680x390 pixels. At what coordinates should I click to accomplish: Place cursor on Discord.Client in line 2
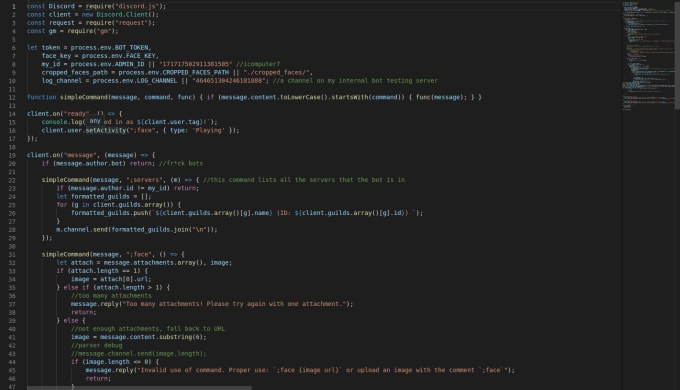click(x=122, y=14)
